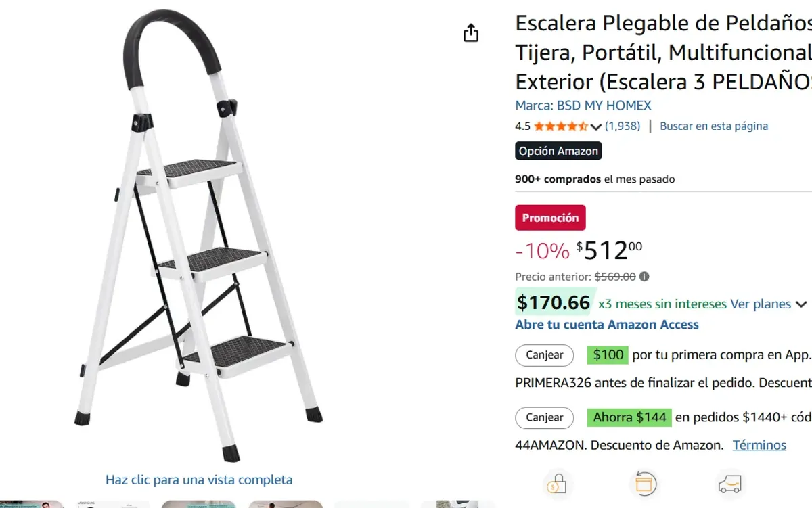Click Buscar en esta página
812x508 pixels.
713,126
